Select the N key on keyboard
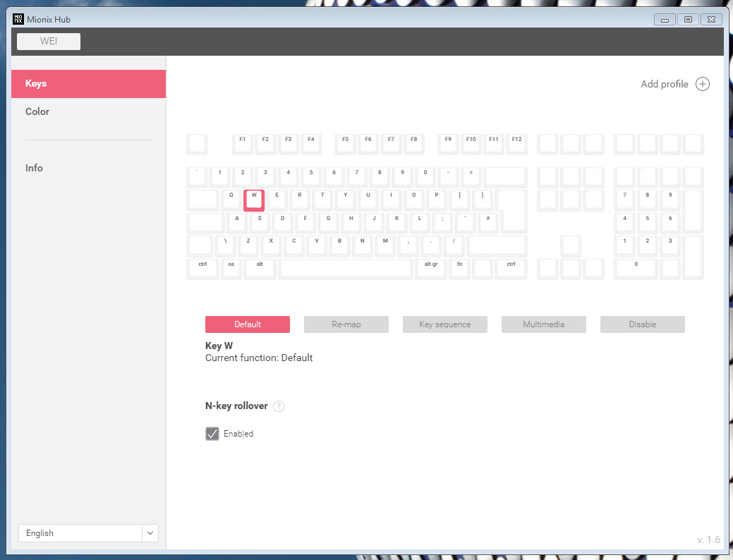Viewport: 733px width, 560px height. (x=363, y=246)
